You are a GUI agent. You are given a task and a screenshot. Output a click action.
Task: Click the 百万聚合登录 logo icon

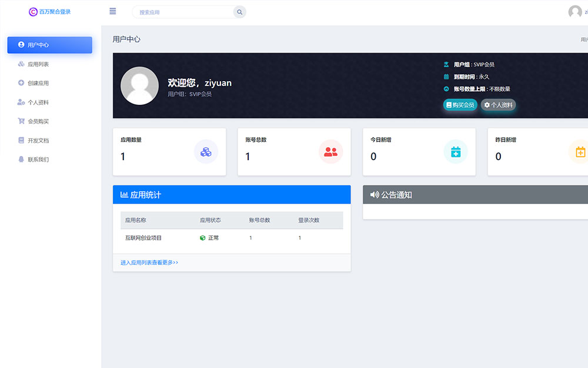click(x=33, y=11)
